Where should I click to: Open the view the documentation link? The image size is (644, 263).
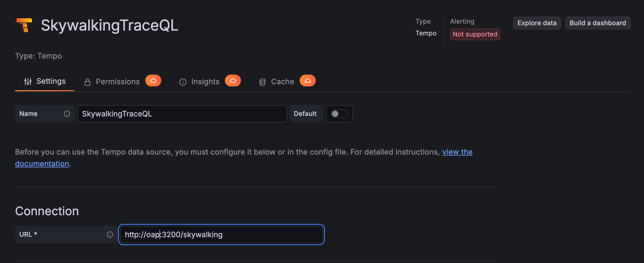[42, 163]
